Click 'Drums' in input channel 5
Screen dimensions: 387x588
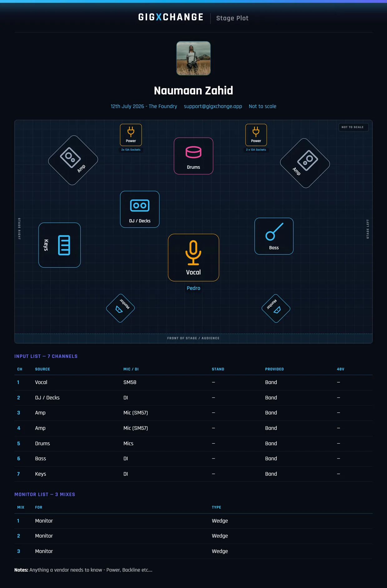coord(42,443)
